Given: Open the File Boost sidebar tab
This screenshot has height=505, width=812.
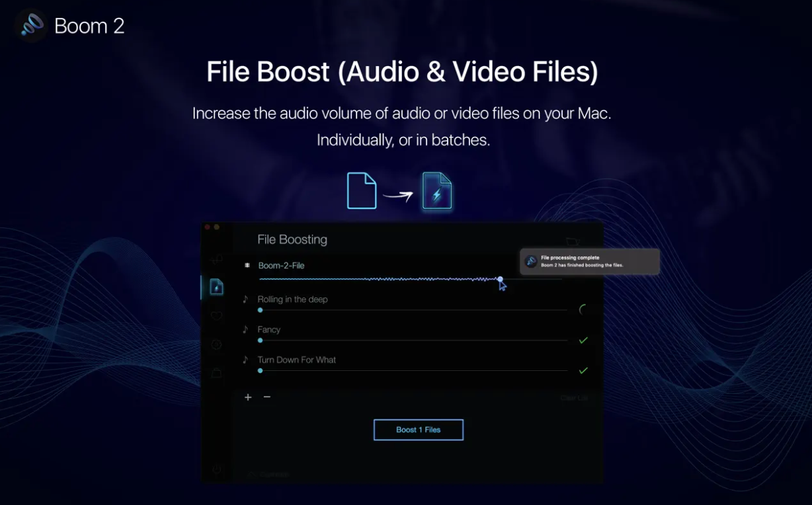Looking at the screenshot, I should [216, 286].
